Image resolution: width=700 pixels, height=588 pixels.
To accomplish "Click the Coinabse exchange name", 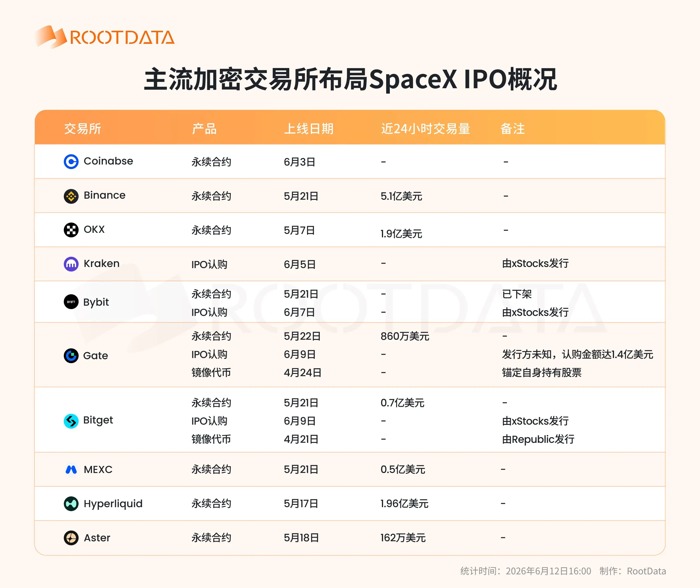I will [x=109, y=161].
